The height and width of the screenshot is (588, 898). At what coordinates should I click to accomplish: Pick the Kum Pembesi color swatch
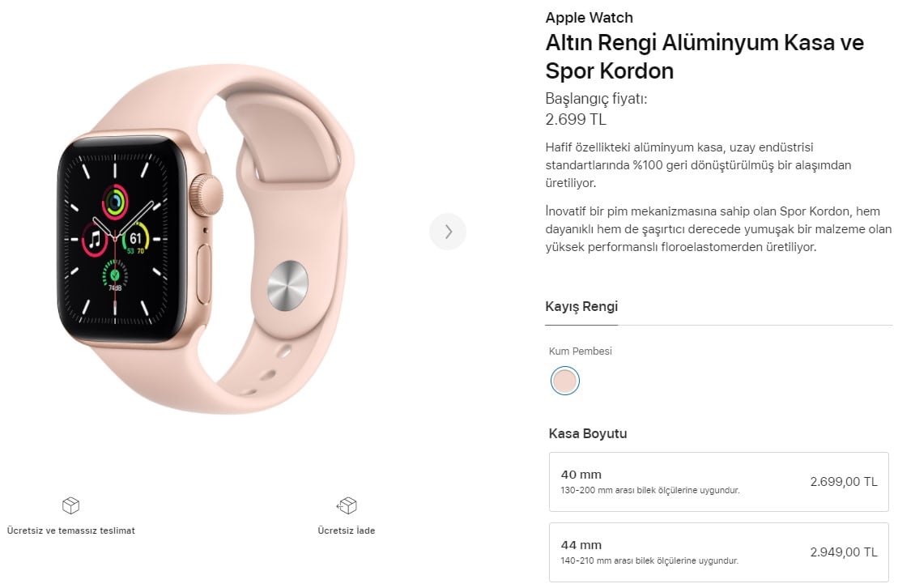coord(564,381)
